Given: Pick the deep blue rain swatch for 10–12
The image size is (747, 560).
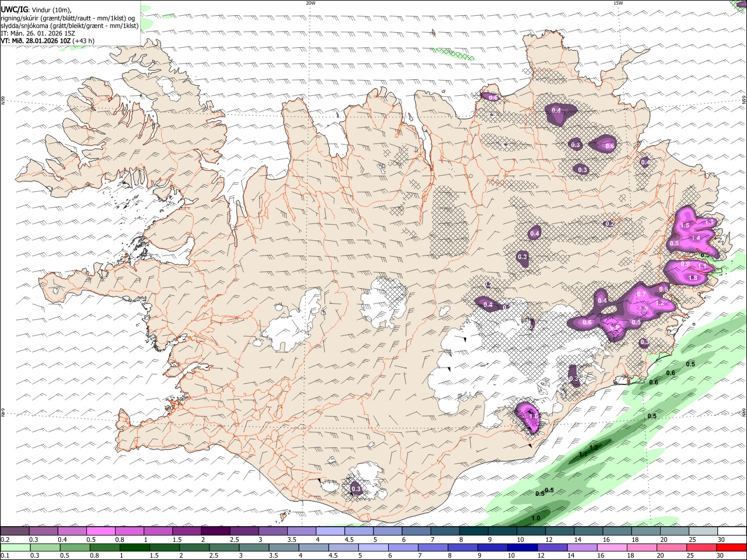Looking at the screenshot, I should (522, 547).
